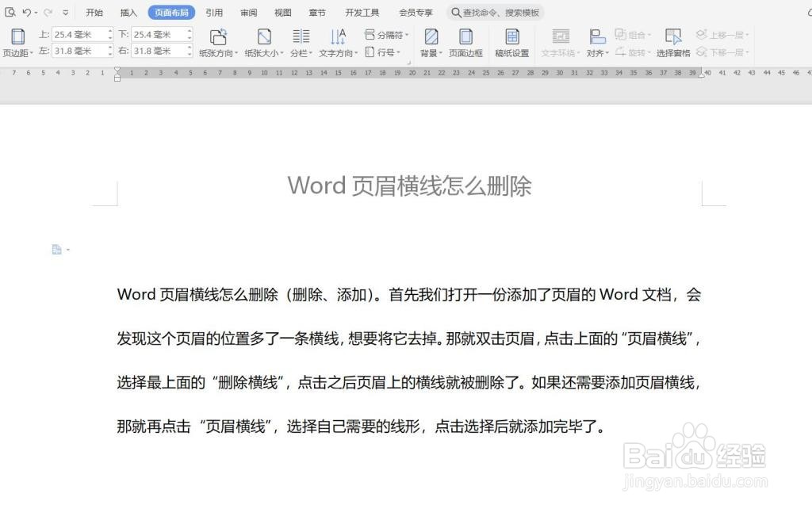Viewport: 812px width, 509px height.
Task: Switch to the 插入 tab
Action: pyautogui.click(x=128, y=13)
